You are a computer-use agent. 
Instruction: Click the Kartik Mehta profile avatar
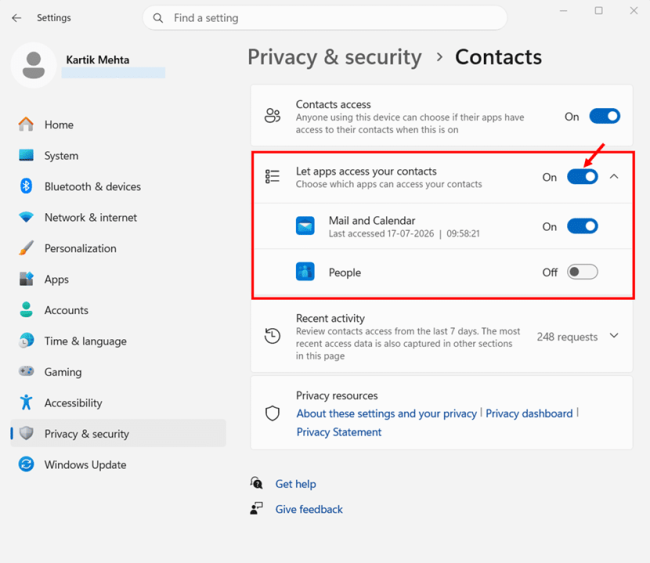click(34, 65)
